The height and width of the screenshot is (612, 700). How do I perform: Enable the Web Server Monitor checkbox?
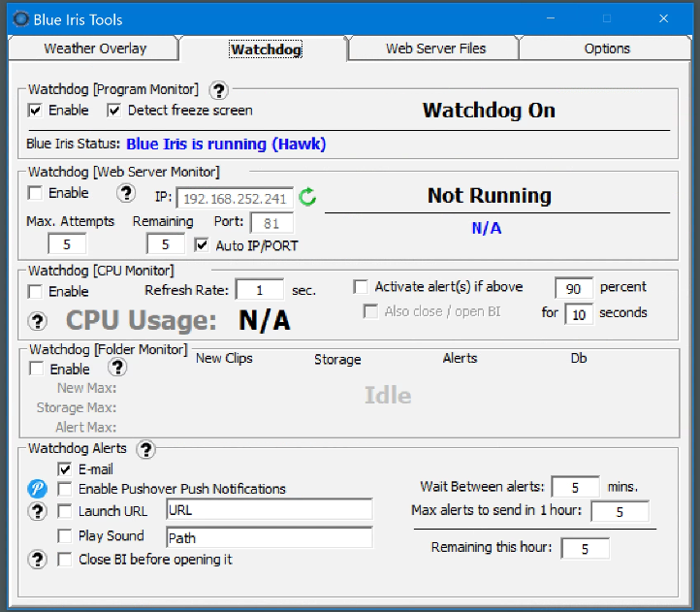(35, 193)
